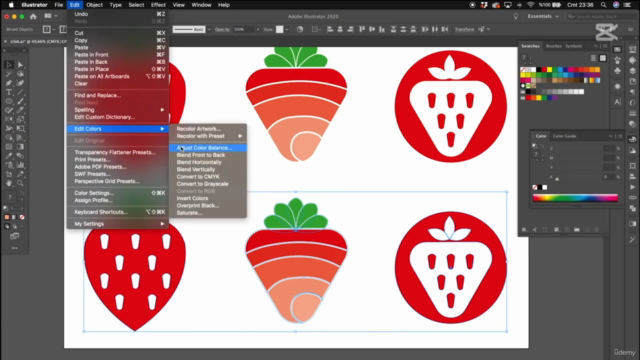Screen dimensions: 640x360
Task: Open the arrange documents dropdown
Action: [x=51, y=16]
